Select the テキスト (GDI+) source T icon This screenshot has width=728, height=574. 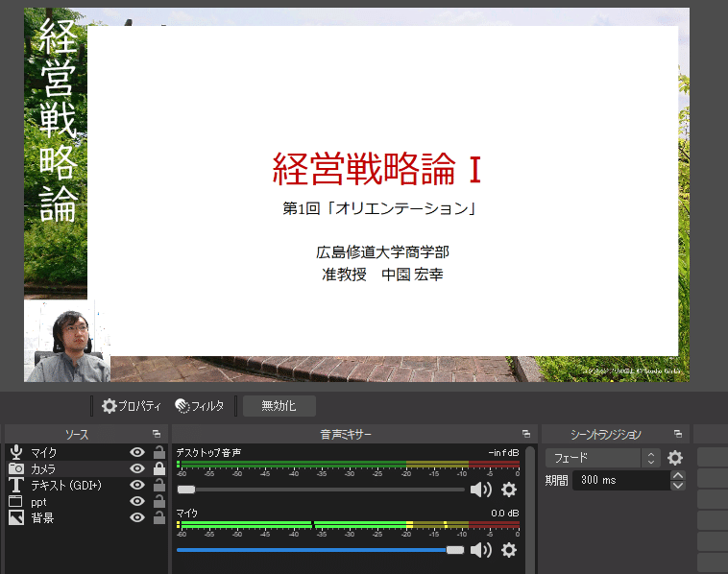(16, 485)
